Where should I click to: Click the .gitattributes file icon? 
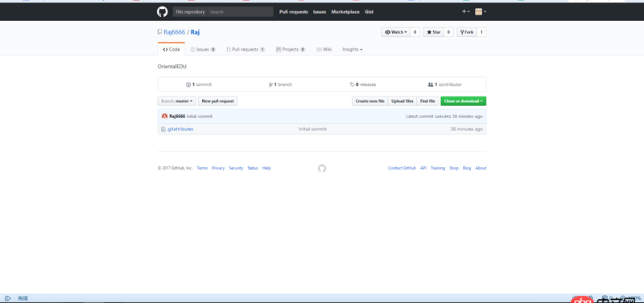click(163, 129)
